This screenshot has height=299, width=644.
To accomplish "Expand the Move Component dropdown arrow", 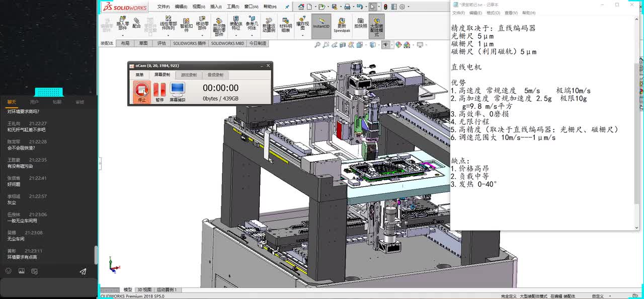I will coord(202,36).
